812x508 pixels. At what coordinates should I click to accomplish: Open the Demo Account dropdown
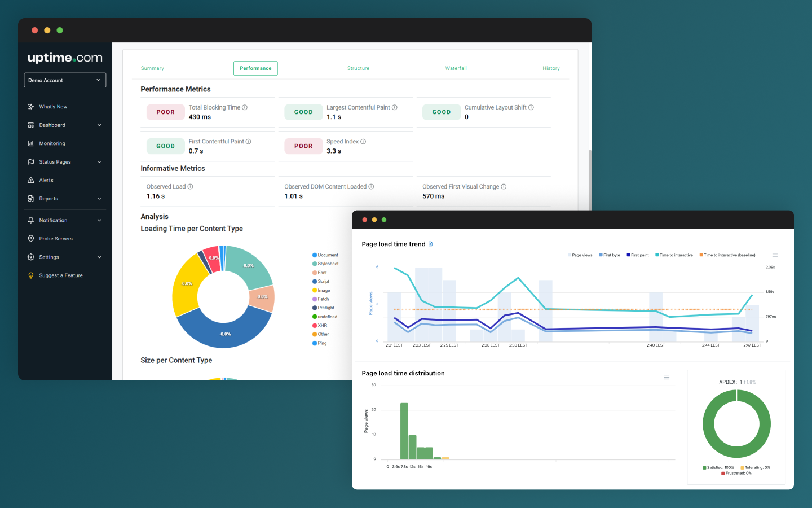coord(65,80)
